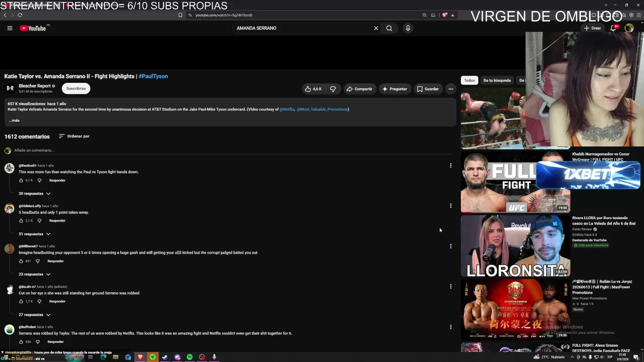Expand the description with ...más
Screen dimensions: 644x362
(x=14, y=120)
